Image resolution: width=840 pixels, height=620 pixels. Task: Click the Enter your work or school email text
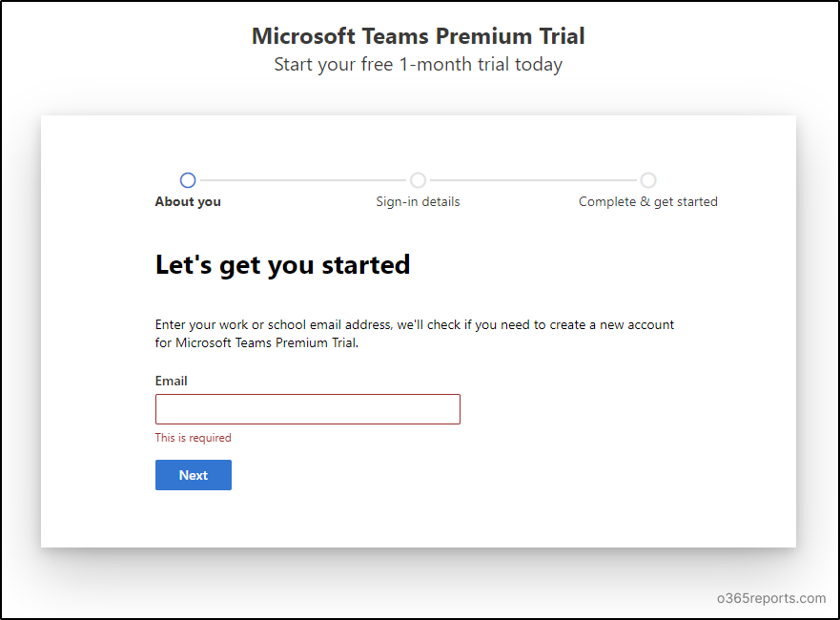414,324
